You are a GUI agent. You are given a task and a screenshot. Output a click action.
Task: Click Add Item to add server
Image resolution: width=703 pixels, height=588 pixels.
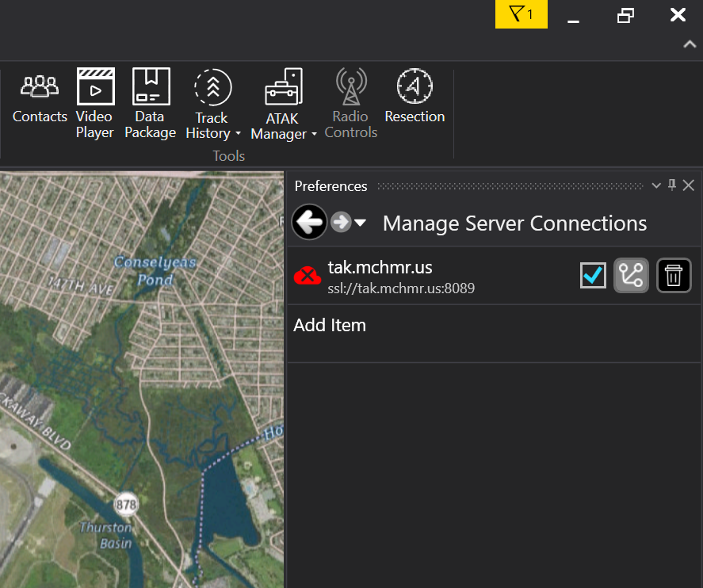click(330, 326)
